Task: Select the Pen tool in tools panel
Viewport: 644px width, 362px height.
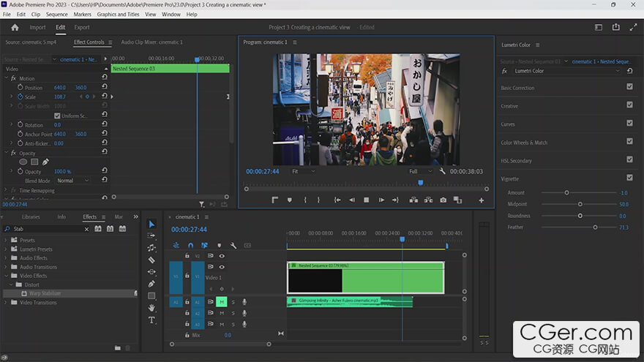Action: click(151, 284)
